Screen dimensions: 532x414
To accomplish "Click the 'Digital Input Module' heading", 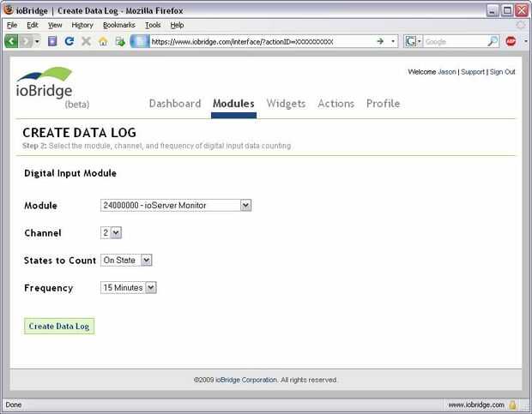I will (70, 173).
